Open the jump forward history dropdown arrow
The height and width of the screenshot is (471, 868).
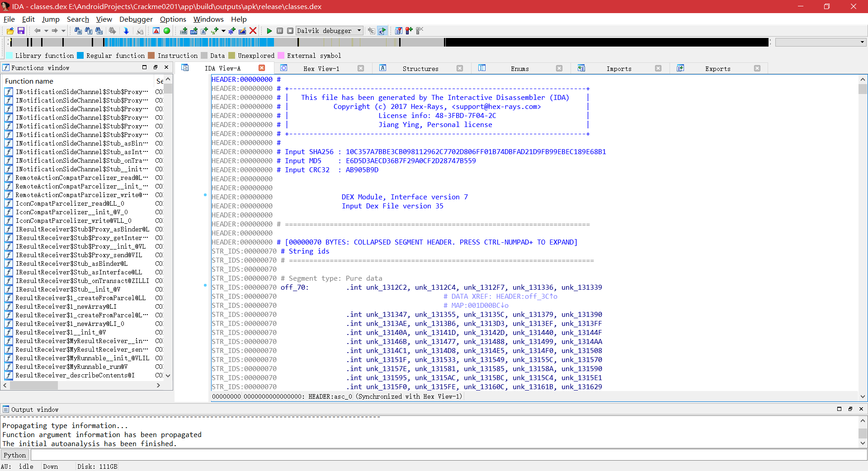(64, 31)
